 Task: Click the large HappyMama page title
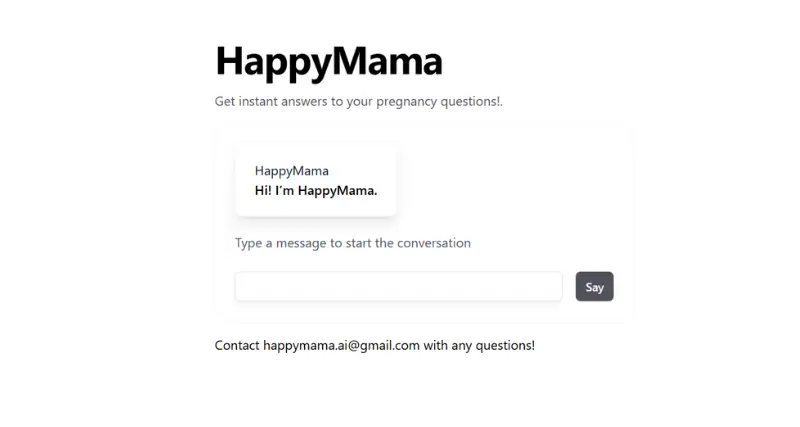point(328,62)
